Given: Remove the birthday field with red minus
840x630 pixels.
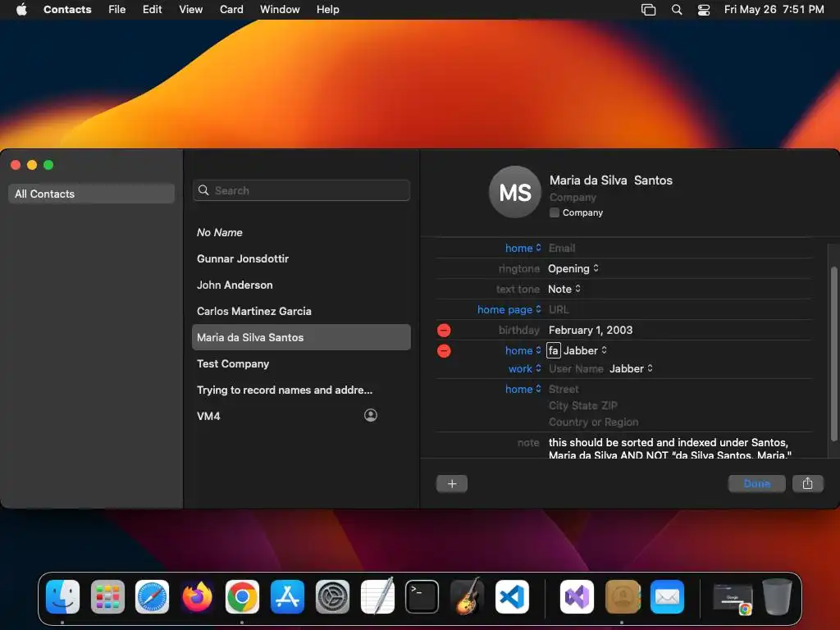Looking at the screenshot, I should pos(444,330).
